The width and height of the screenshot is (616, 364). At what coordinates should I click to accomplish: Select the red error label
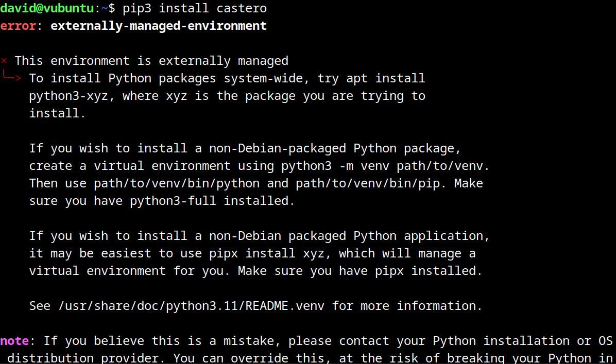[17, 25]
